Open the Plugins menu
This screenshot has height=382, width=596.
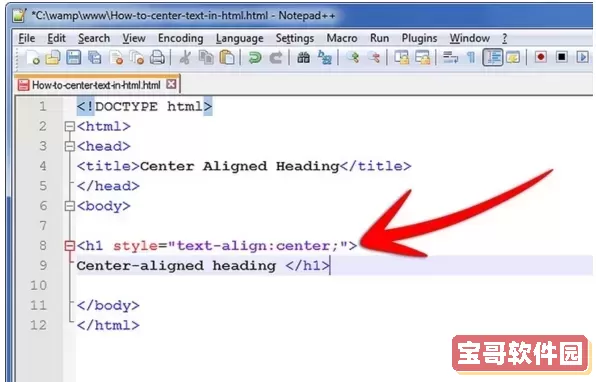coord(419,38)
